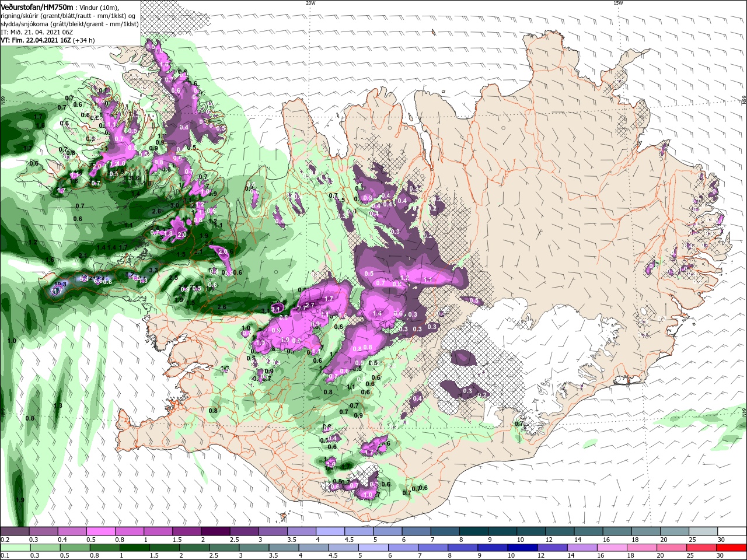The width and height of the screenshot is (747, 560).
Task: Pick lower-row dark green swatch between 1 and 1.5
Action: (135, 548)
